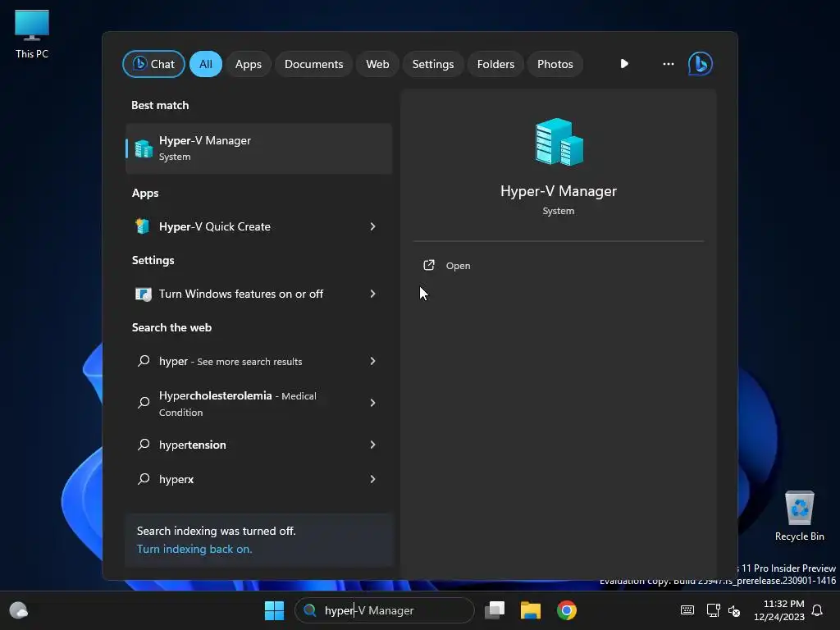Screen dimensions: 840x630
Task: Expand the hyperx result chevron
Action: tap(372, 479)
